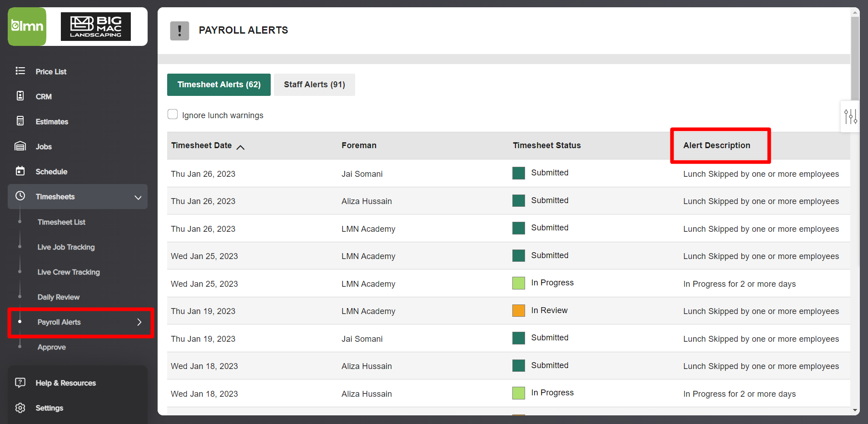Toggle Ignore lunch warnings checkbox

tap(173, 114)
